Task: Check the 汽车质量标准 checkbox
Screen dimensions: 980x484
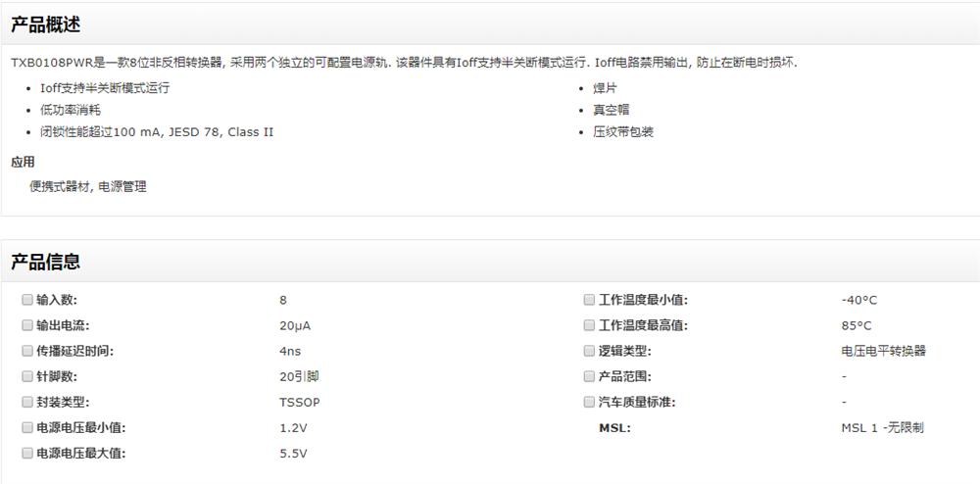Action: tap(589, 402)
